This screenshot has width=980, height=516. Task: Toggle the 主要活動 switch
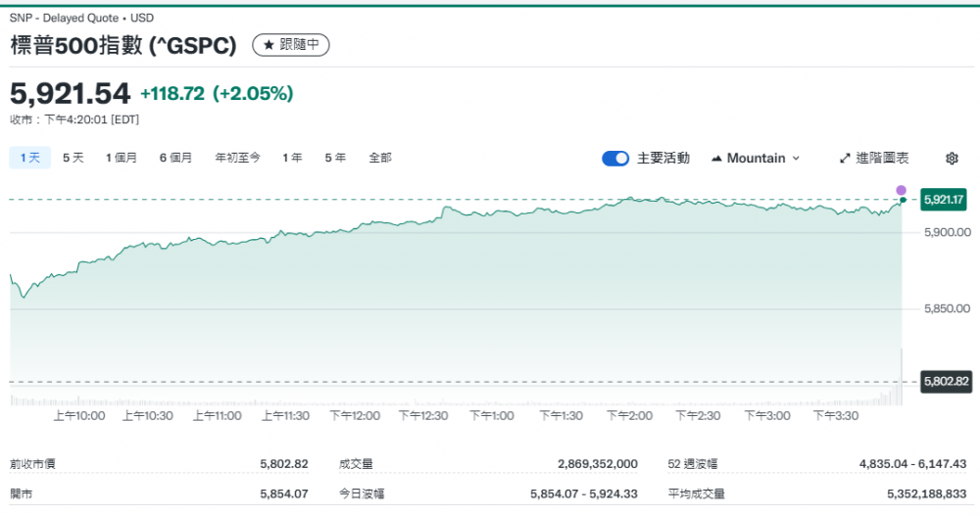615,159
